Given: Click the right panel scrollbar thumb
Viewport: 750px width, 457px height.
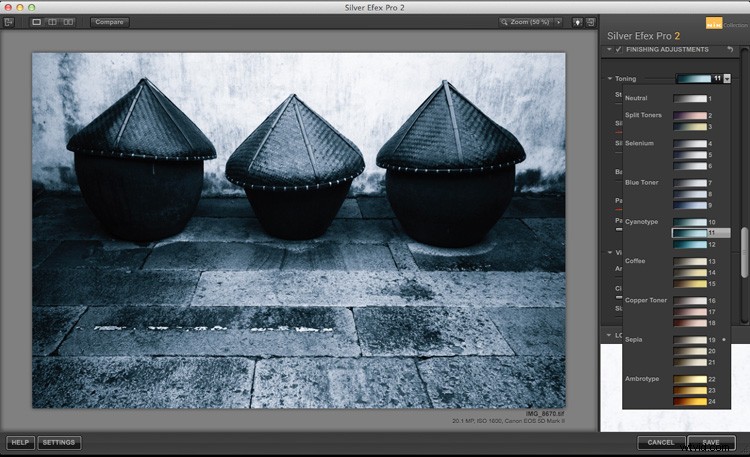Looking at the screenshot, I should [x=744, y=252].
